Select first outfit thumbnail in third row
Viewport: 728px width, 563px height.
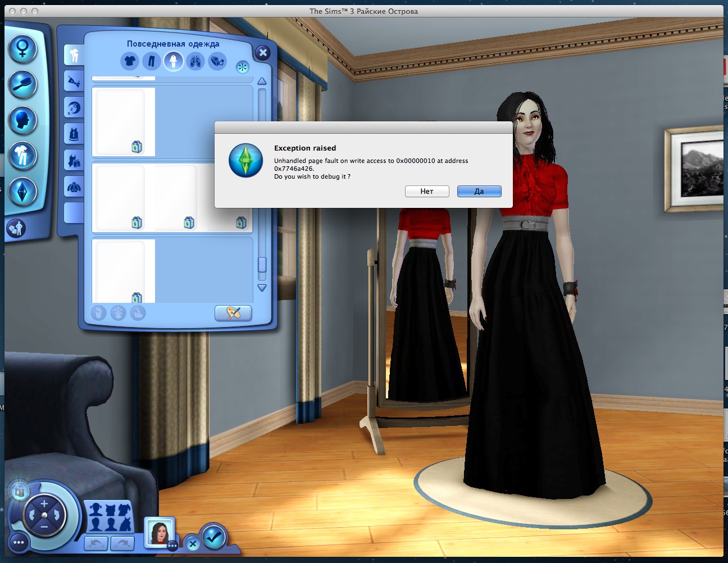click(x=121, y=197)
